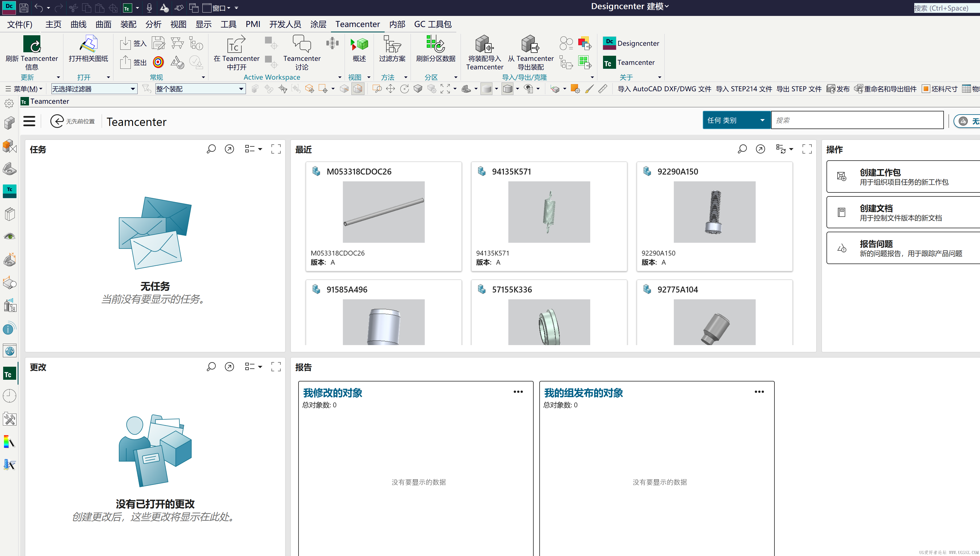The image size is (980, 556).
Task: Open the hamburger menu beside Teamcenter title
Action: (29, 121)
